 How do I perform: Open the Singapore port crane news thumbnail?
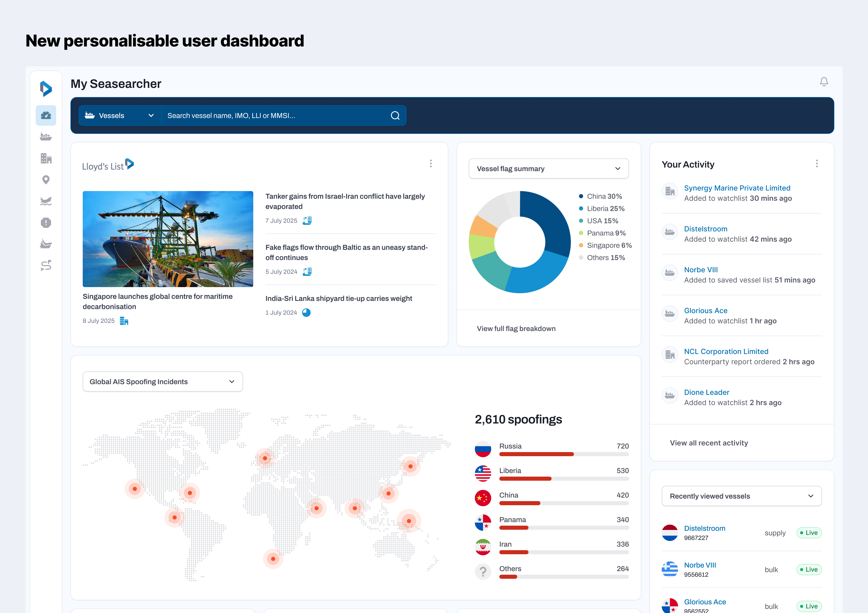(168, 239)
